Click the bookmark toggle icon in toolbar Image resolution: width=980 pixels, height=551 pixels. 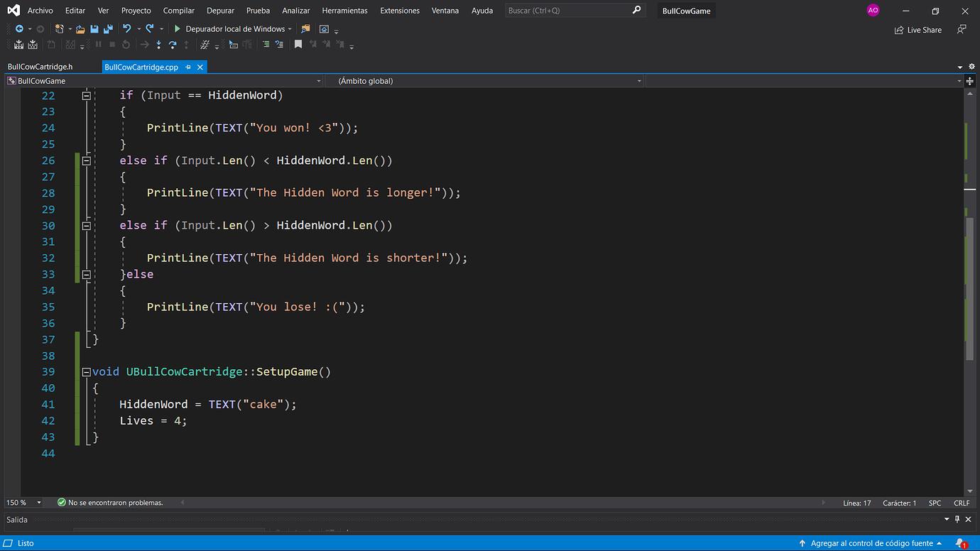pos(298,45)
